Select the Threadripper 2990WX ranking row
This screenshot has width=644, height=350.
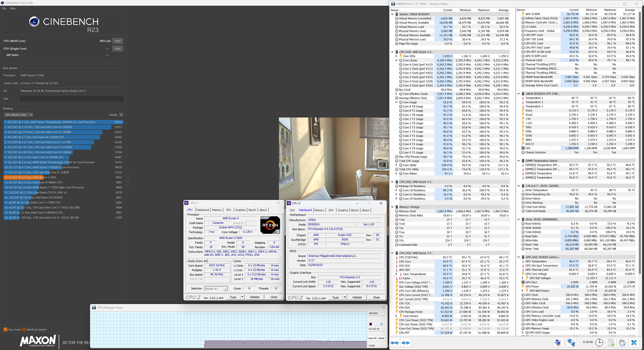(x=64, y=122)
